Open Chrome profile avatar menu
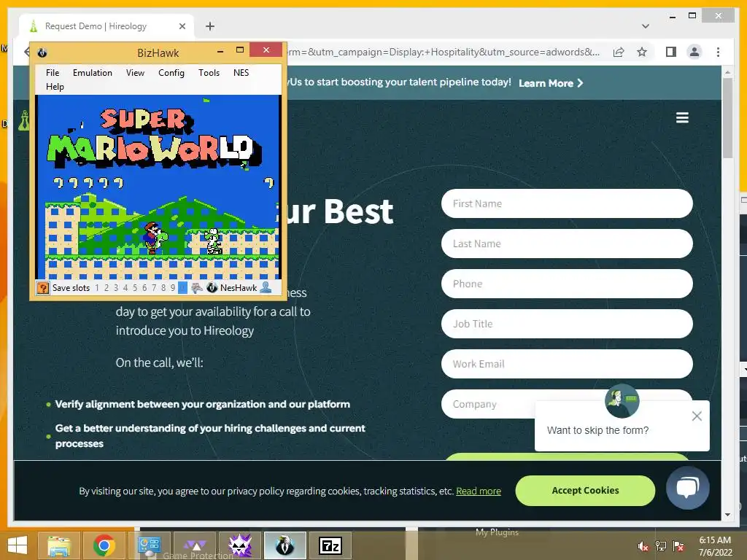747x560 pixels. tap(694, 52)
